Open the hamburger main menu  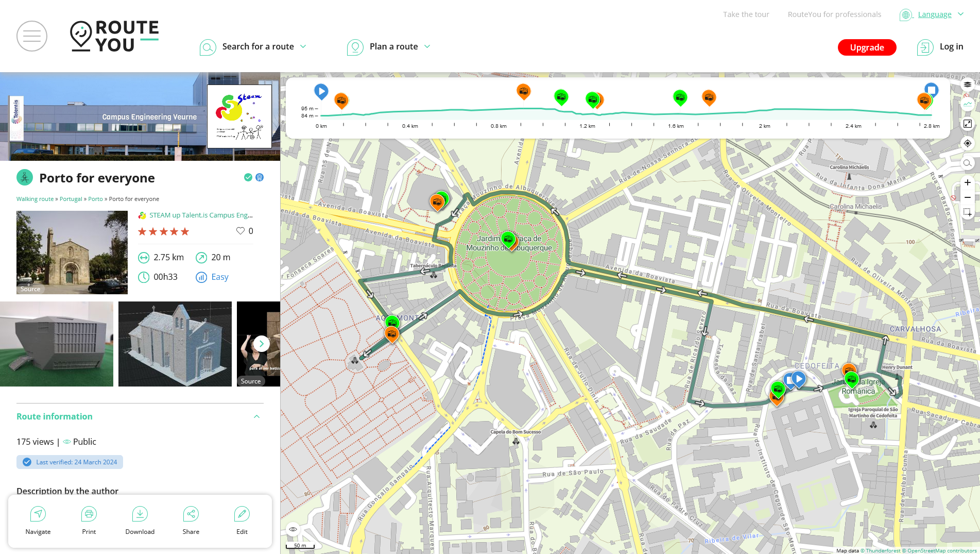coord(32,36)
